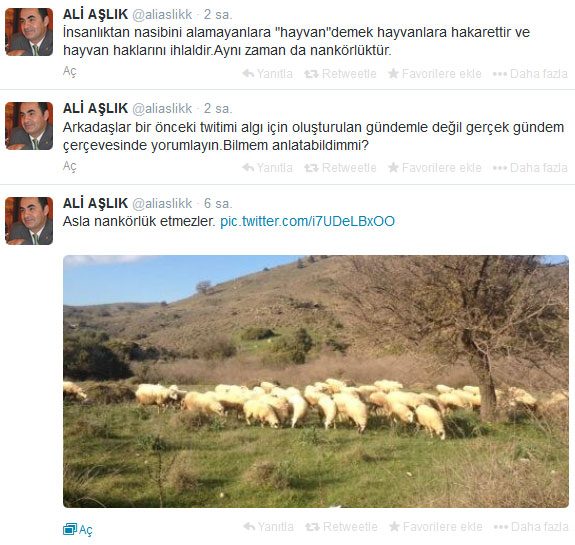Add first tweet to favorites star
575x545 pixels.
435,74
